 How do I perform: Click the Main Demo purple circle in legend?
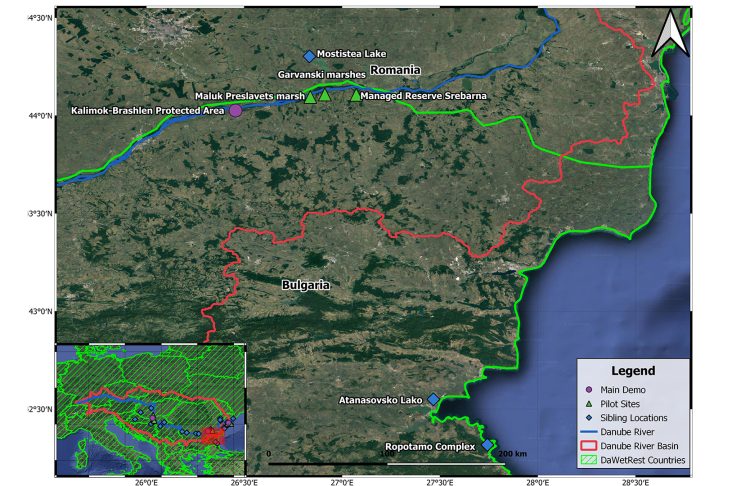[x=589, y=389]
